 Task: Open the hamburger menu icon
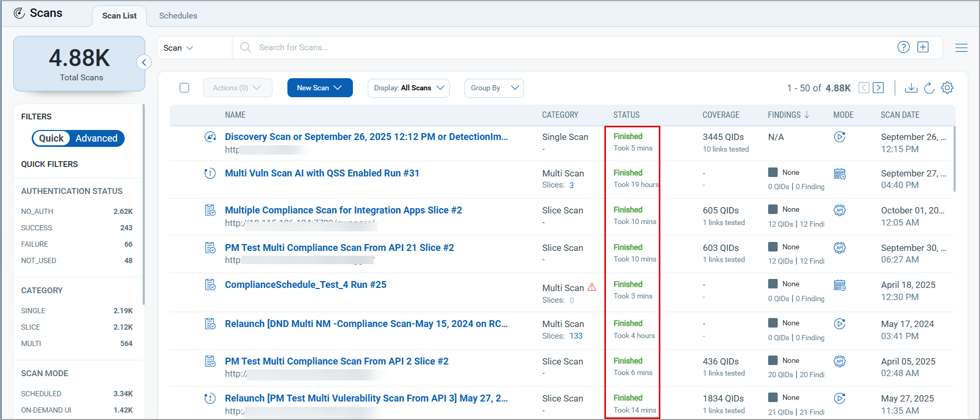(961, 48)
